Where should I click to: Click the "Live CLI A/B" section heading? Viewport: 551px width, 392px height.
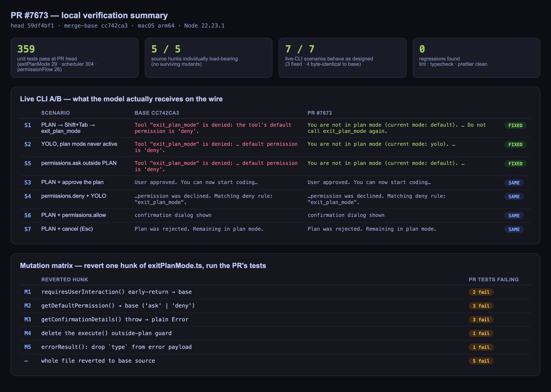point(121,99)
